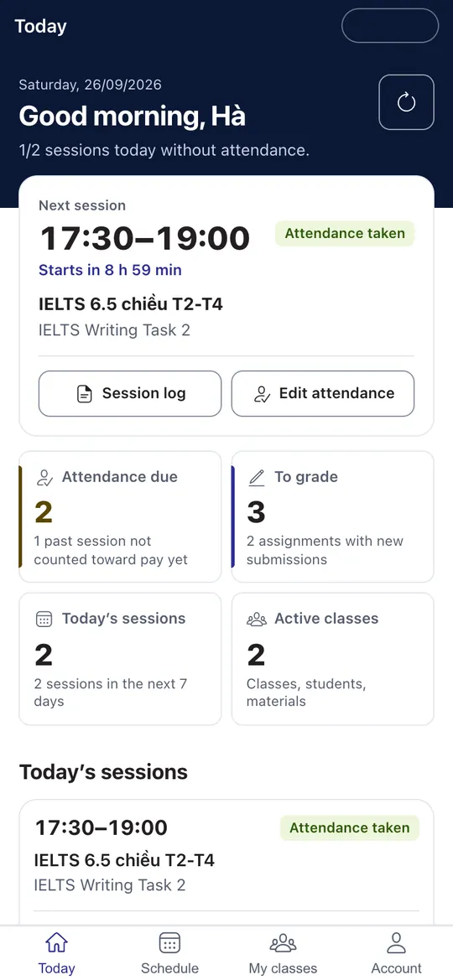
Task: Go to the Account tab
Action: tap(396, 953)
